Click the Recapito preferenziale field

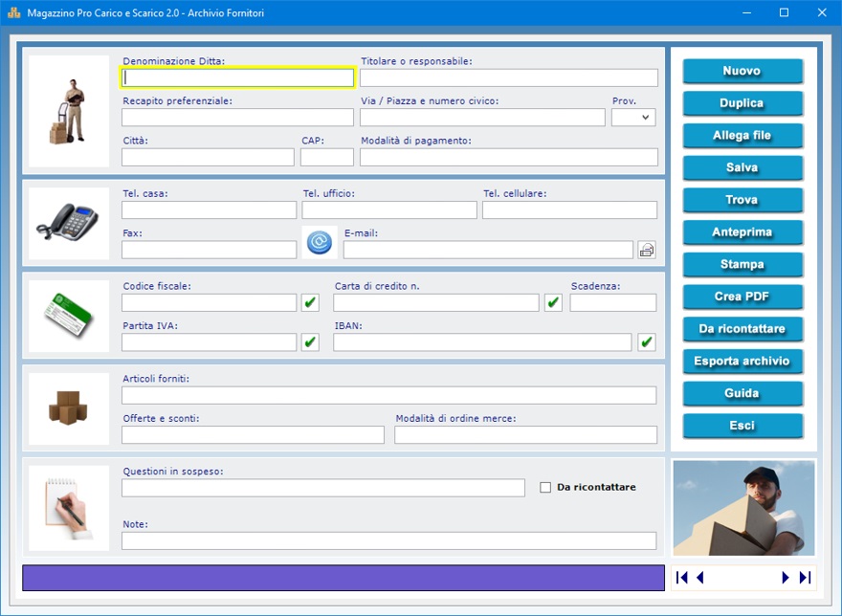(237, 117)
